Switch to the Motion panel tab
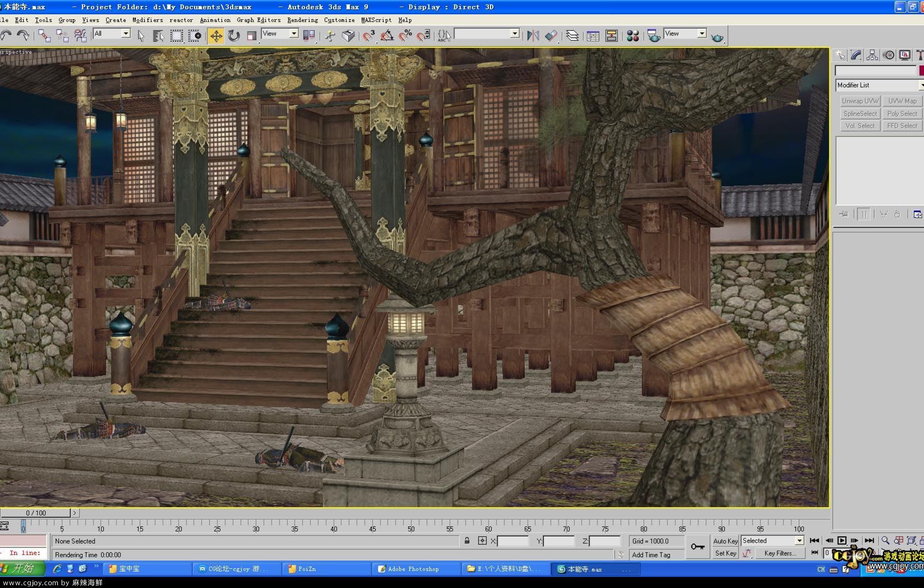This screenshot has width=924, height=588. (x=889, y=55)
